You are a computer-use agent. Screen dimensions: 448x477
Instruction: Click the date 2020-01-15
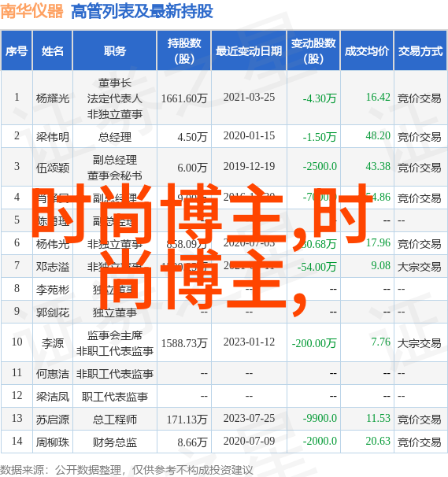click(249, 135)
